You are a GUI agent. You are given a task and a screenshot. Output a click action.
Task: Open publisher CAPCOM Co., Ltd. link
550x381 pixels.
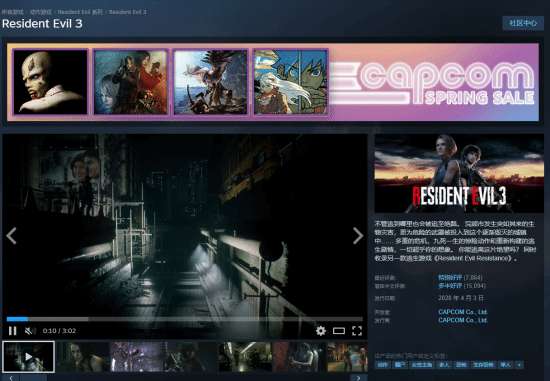[x=463, y=320]
